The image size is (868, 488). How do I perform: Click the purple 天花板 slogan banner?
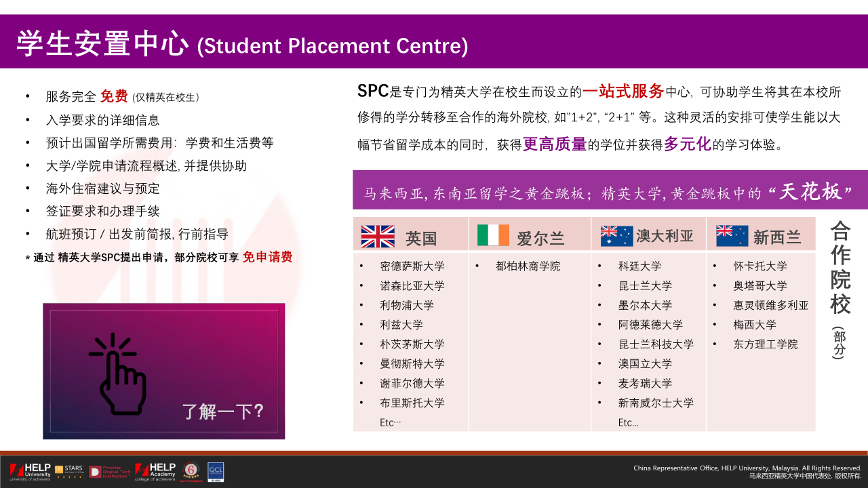(x=610, y=192)
